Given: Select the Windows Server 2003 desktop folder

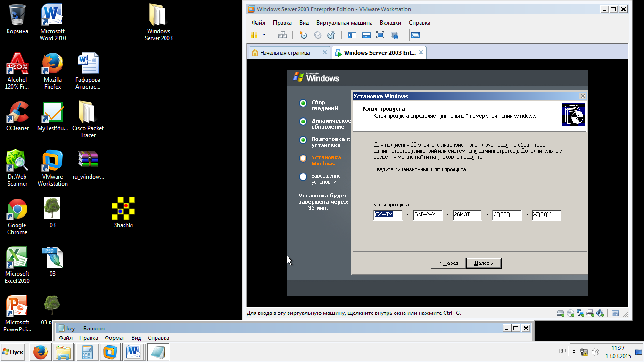Looking at the screenshot, I should point(158,22).
